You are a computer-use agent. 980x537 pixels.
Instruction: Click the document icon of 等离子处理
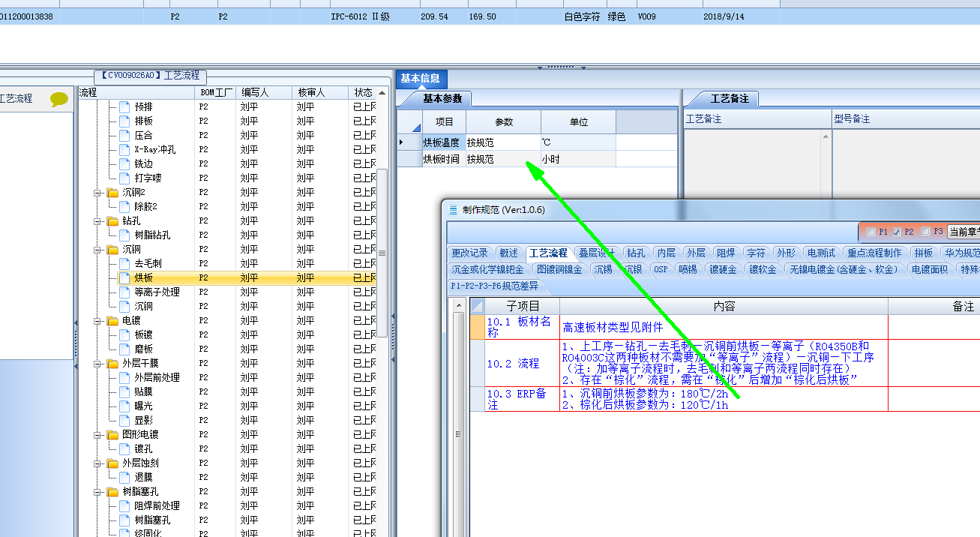tap(124, 292)
